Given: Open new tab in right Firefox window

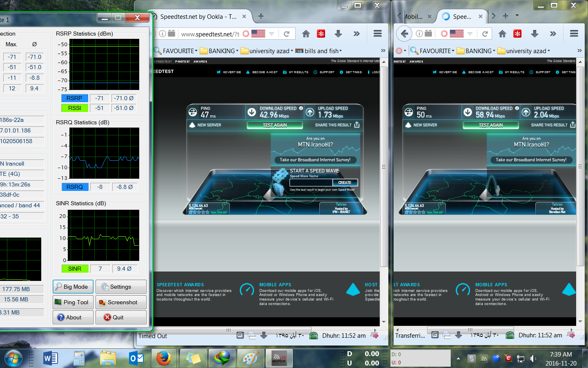Looking at the screenshot, I should pos(506,16).
